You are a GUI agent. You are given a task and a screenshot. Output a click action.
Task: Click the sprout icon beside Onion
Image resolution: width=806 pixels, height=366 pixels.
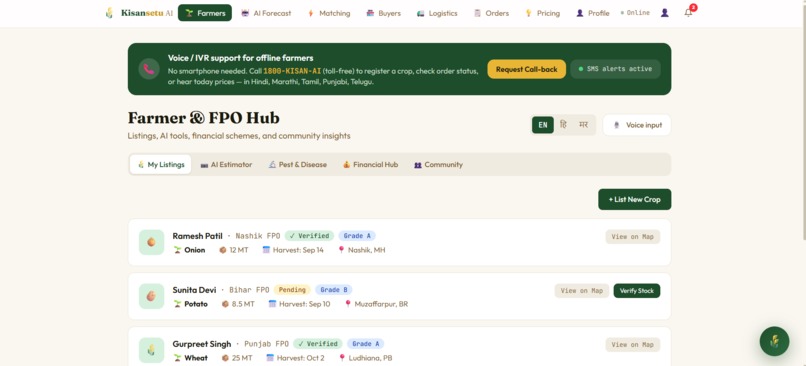pyautogui.click(x=177, y=250)
